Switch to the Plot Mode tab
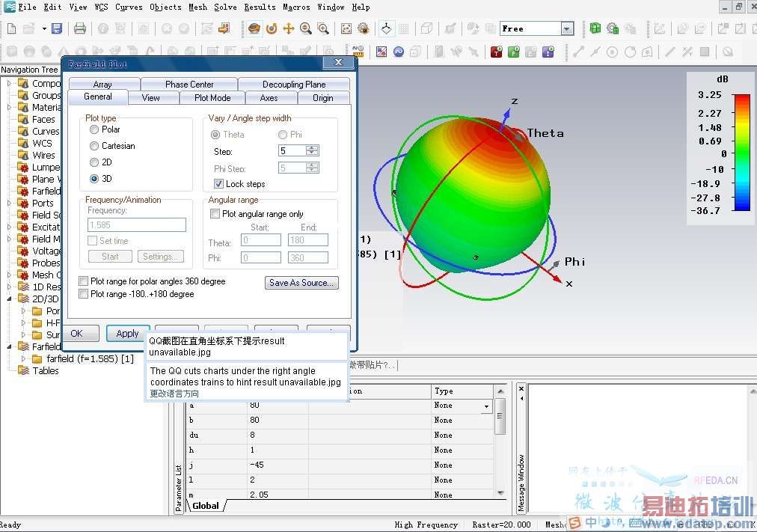 click(212, 98)
